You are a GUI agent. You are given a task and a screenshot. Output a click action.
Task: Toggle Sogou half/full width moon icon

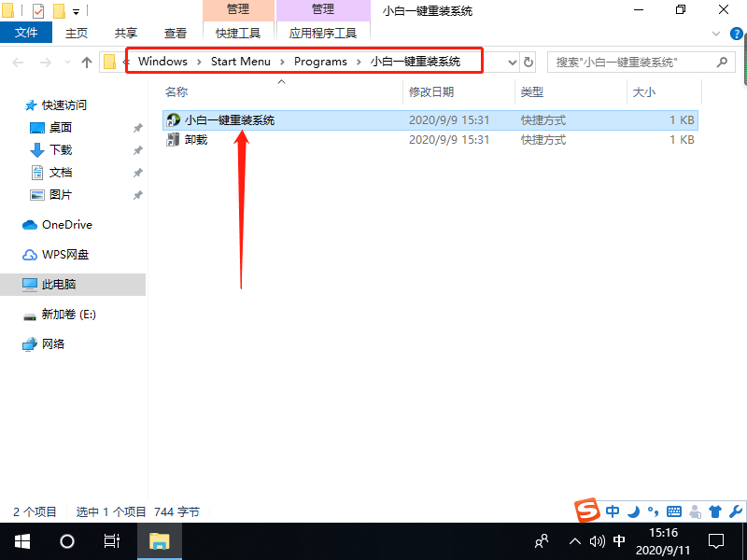pyautogui.click(x=634, y=511)
